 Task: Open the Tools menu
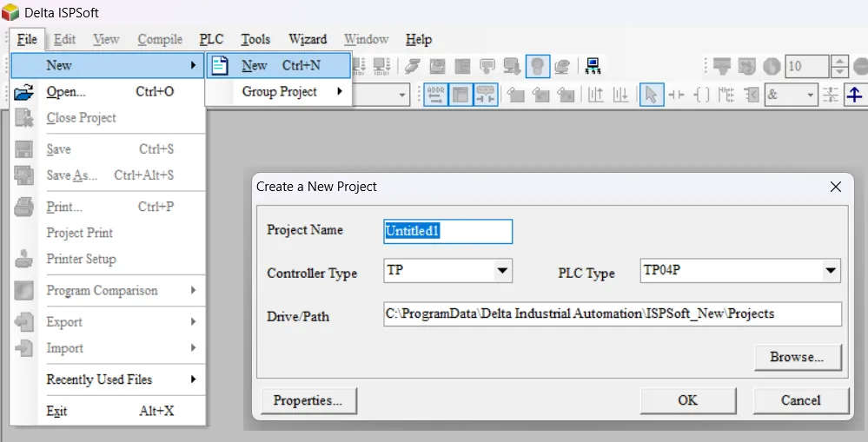click(255, 39)
